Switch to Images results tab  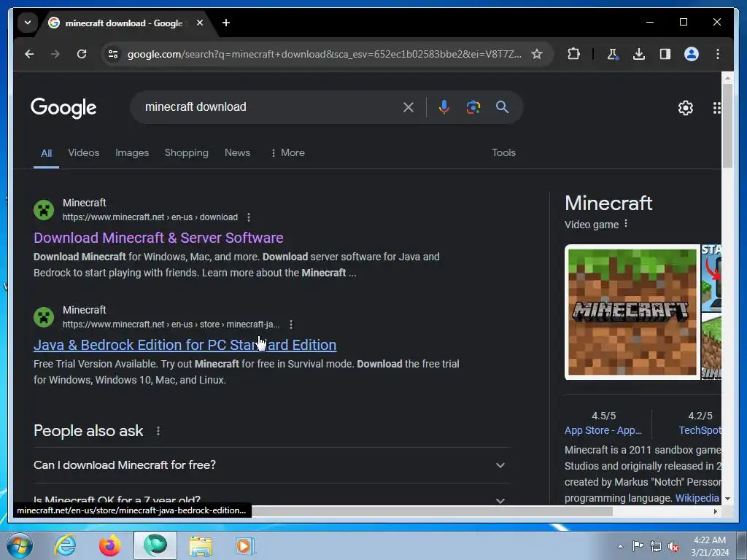pos(132,153)
